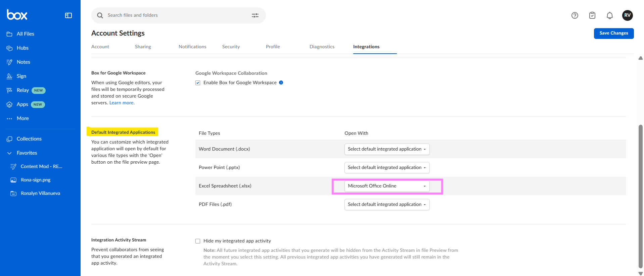
Task: Open search filter options icon
Action: click(x=255, y=15)
